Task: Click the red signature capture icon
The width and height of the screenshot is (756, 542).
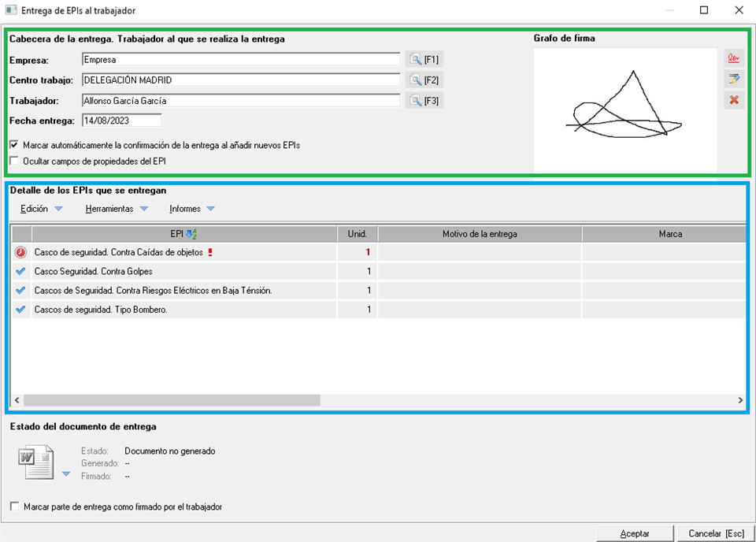Action: pyautogui.click(x=734, y=58)
